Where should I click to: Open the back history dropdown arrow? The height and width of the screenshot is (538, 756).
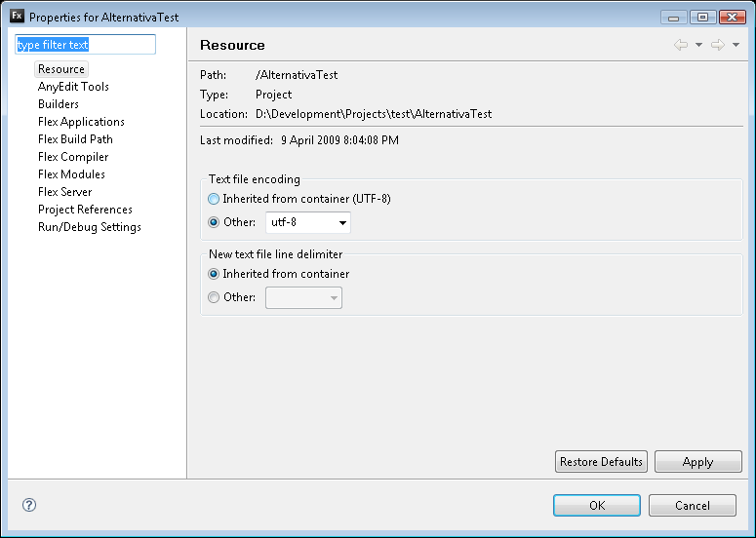tap(698, 45)
